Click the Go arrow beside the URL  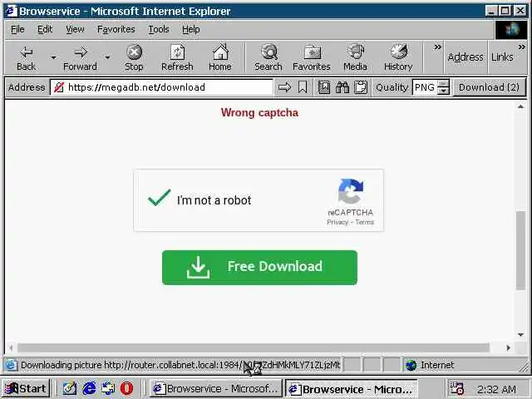coord(284,87)
